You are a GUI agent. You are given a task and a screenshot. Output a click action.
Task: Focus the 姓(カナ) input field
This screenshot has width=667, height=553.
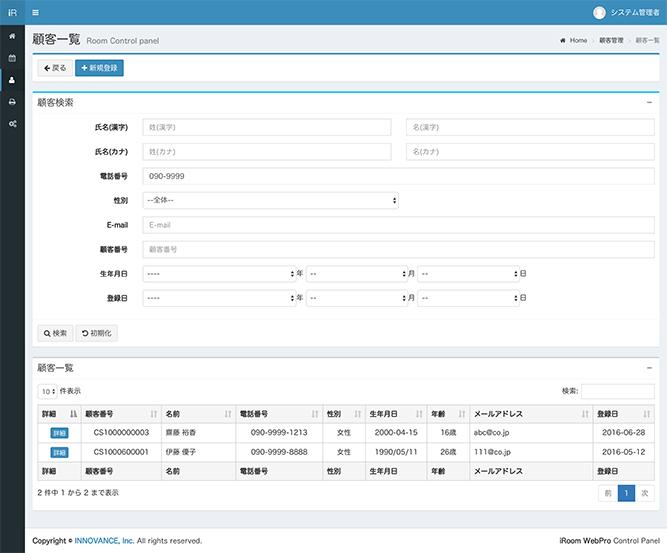267,152
